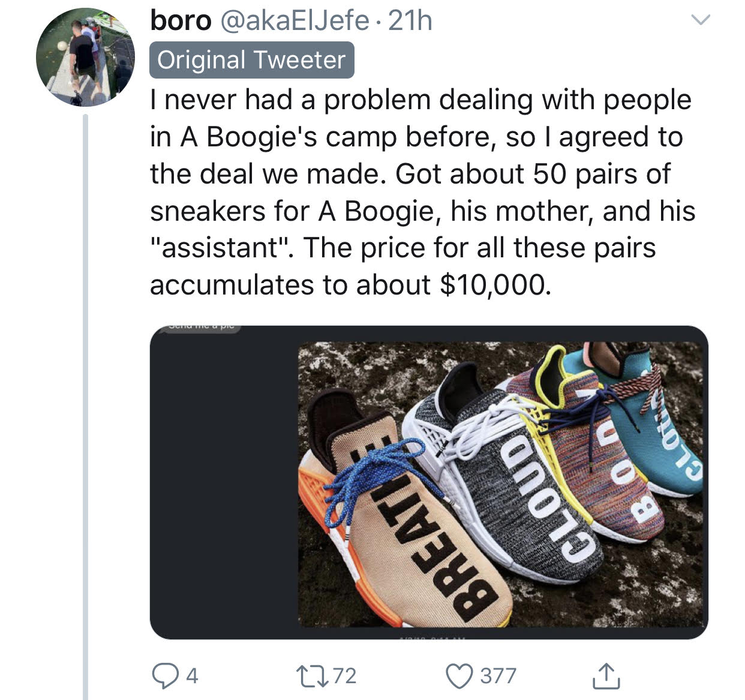Tap the retweet count 72

(x=345, y=676)
